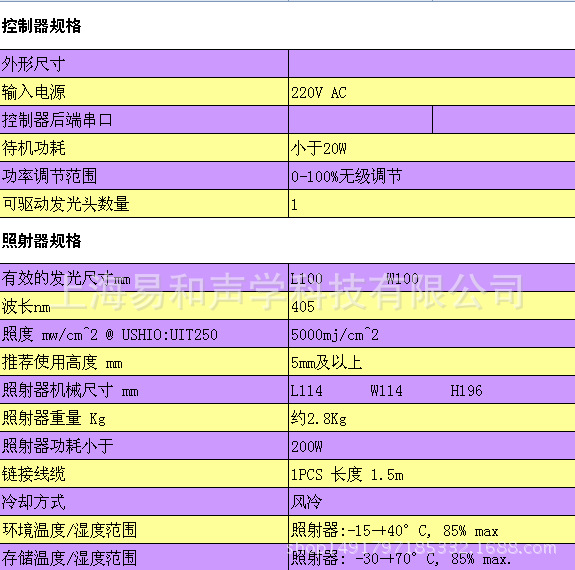Click the 波长nm label
This screenshot has height=570, width=575.
[26, 306]
